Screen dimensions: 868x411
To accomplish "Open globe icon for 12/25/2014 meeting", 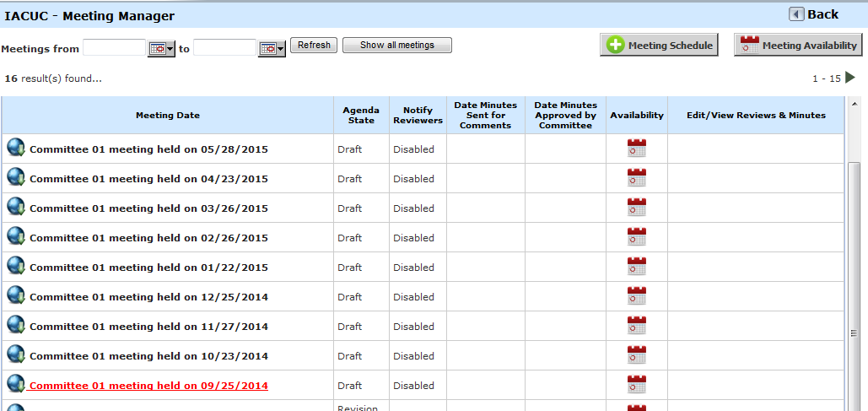I will point(16,295).
